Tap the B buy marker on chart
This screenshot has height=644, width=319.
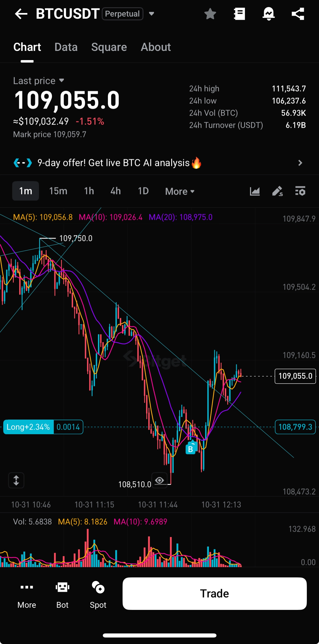191,449
